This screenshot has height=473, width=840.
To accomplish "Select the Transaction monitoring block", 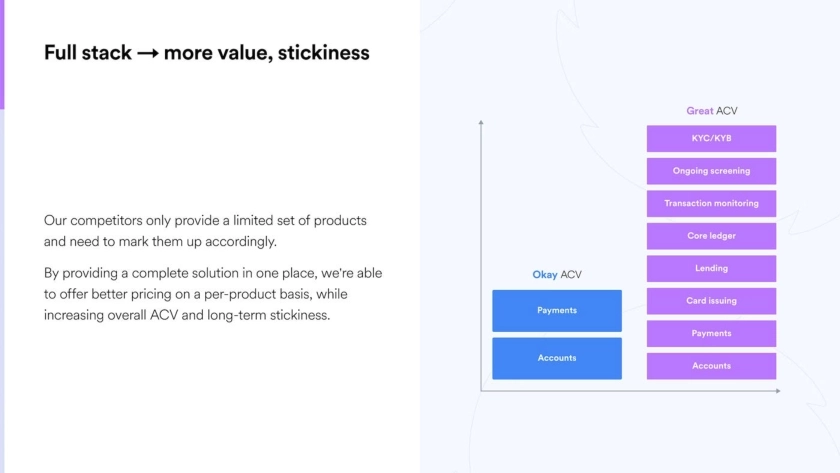I will [x=711, y=203].
